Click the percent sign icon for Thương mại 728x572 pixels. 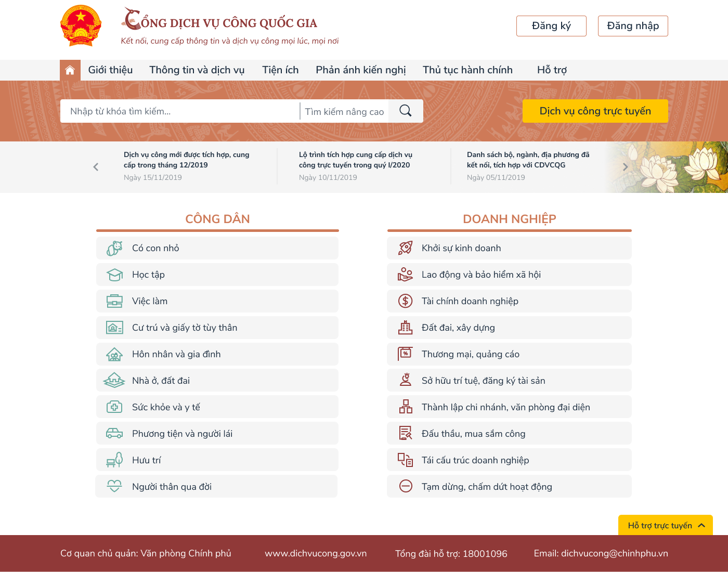[x=406, y=354]
